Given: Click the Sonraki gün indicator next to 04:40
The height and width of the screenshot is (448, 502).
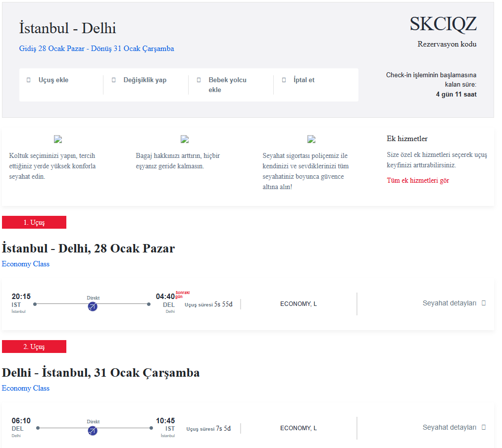Looking at the screenshot, I should click(x=182, y=294).
